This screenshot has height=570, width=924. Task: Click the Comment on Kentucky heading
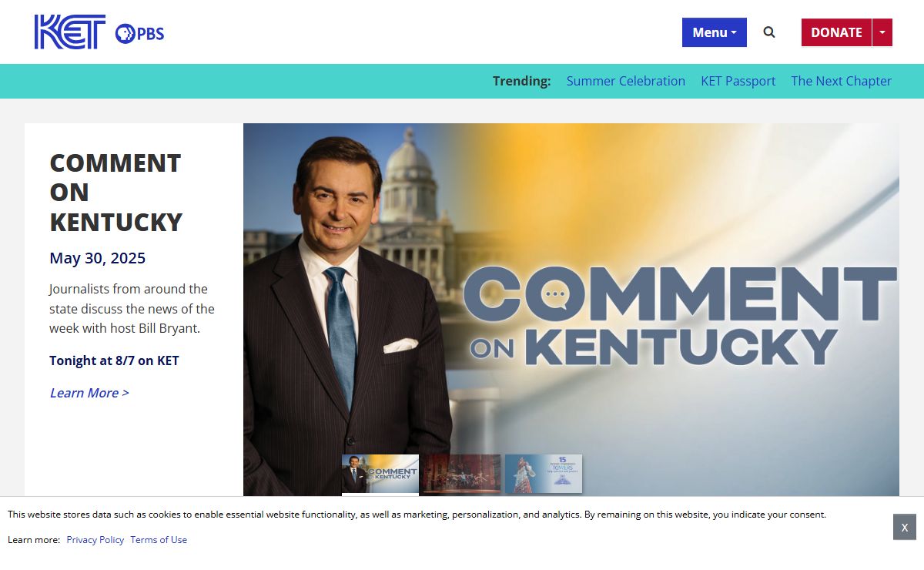tap(116, 193)
